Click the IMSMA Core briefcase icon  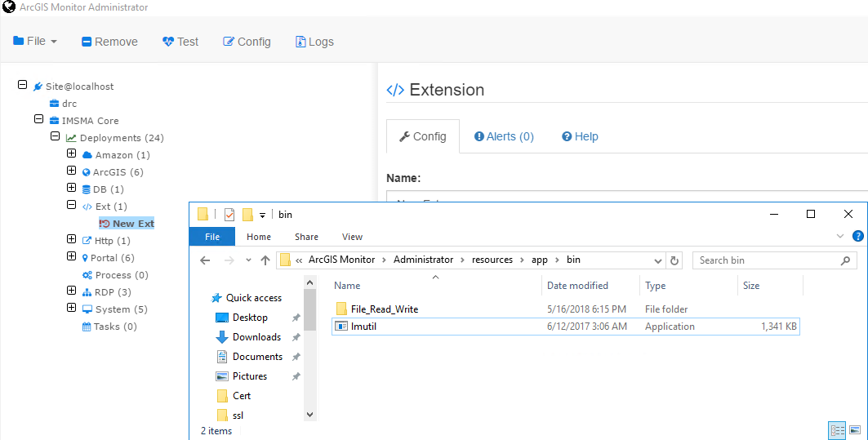(x=54, y=121)
